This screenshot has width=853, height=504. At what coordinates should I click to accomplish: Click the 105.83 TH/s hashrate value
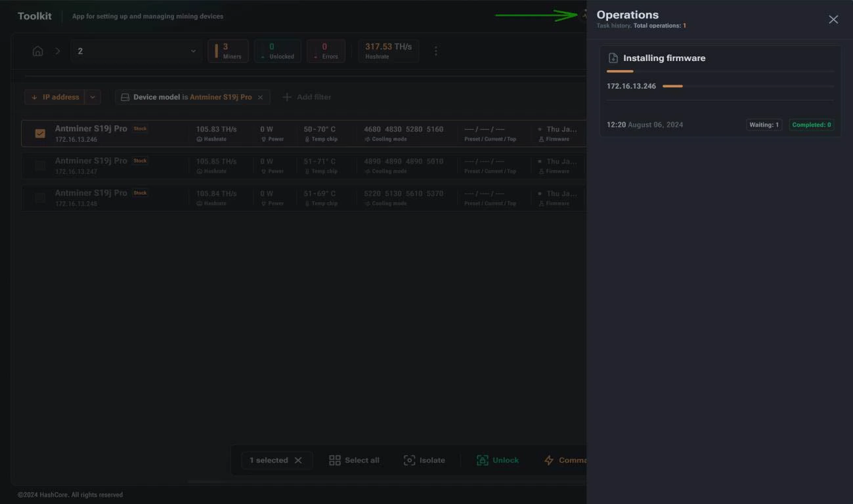point(216,129)
